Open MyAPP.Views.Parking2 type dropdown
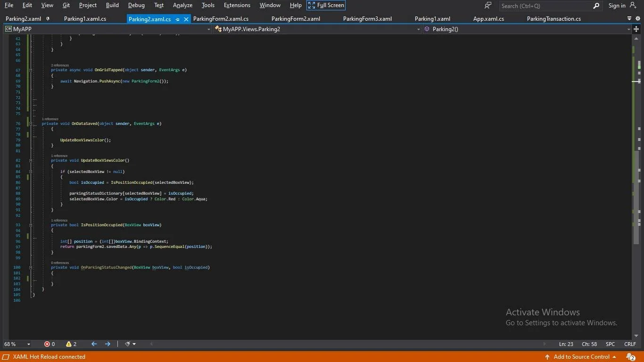 pos(317,29)
